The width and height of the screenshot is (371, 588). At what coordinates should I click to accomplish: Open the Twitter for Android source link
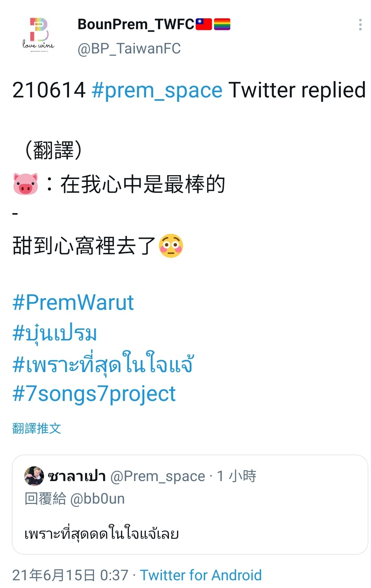pyautogui.click(x=201, y=575)
